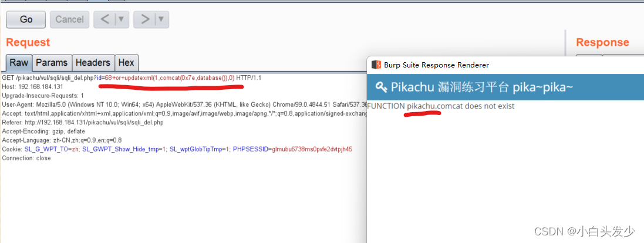
Task: Click the Burp Suite Response Renderer logo icon
Action: point(375,65)
